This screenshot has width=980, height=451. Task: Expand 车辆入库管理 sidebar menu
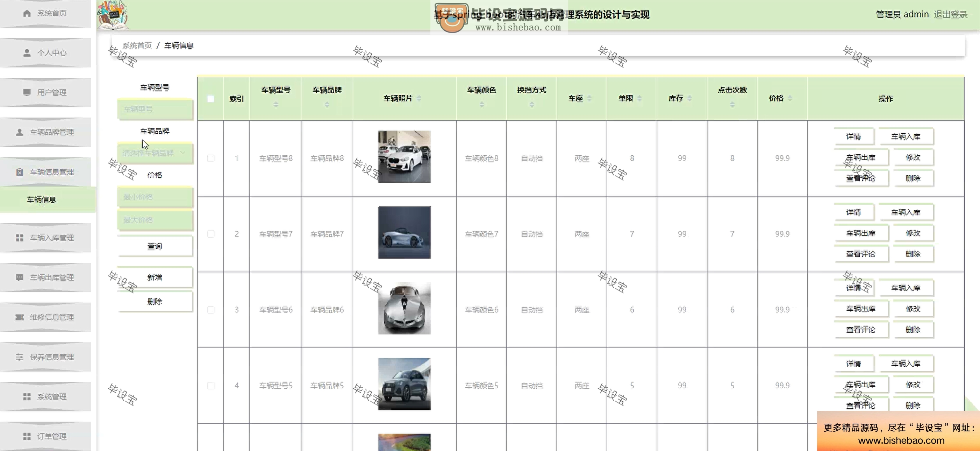(46, 238)
